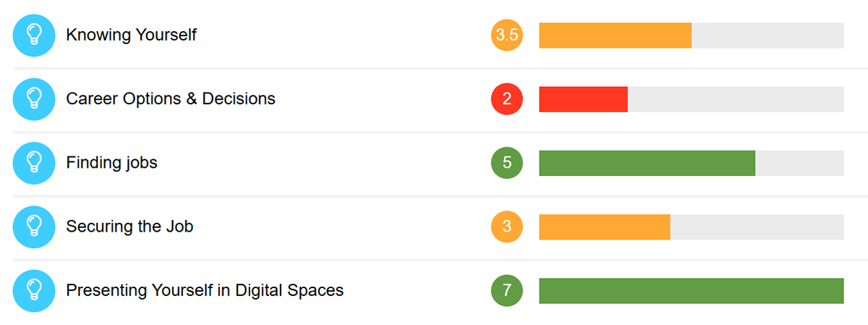Click the orange 3 score badge
868x325 pixels.
[507, 227]
